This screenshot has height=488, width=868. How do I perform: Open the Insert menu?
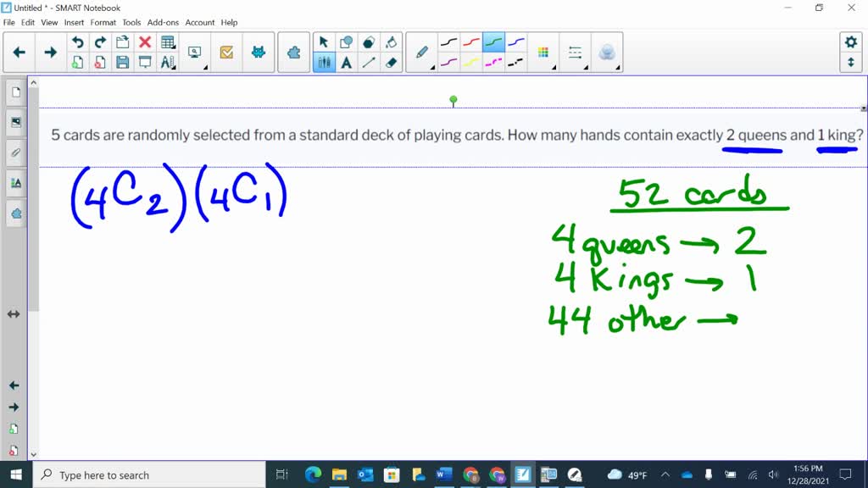click(x=74, y=22)
